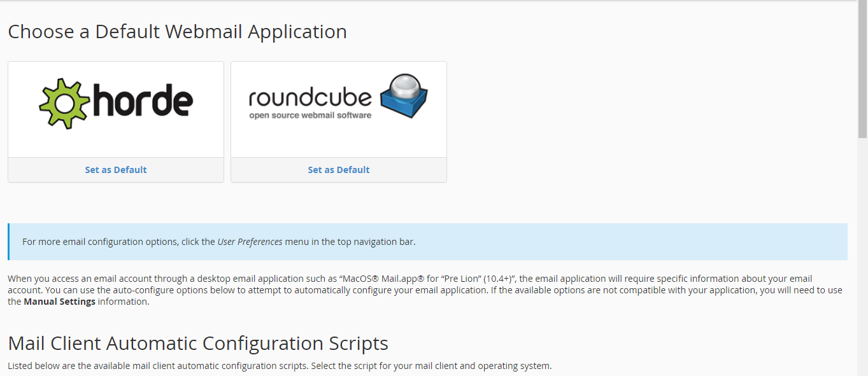Set Roundcube as default webmail

339,170
